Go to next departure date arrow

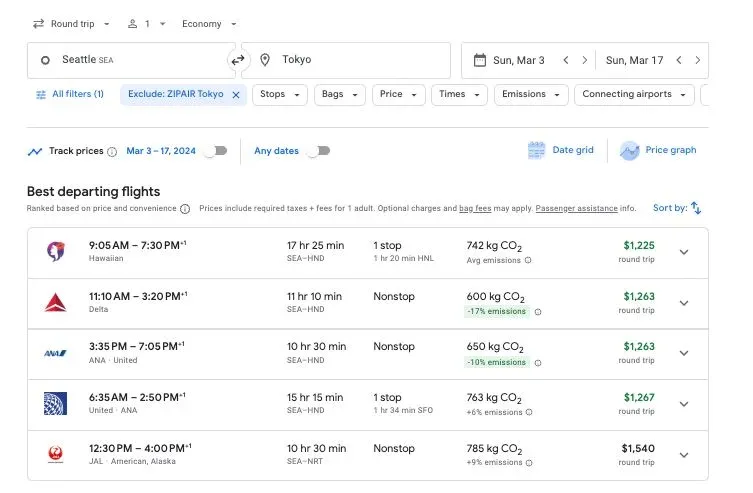coord(584,60)
